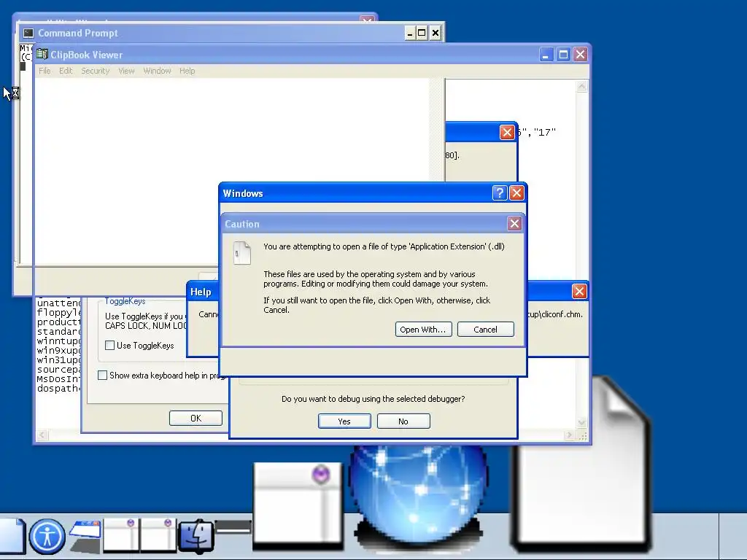Click the Help dialog title text
This screenshot has height=560, width=747.
[x=201, y=292]
